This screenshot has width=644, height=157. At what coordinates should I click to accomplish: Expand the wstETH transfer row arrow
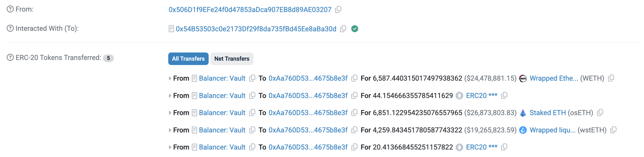coord(170,130)
